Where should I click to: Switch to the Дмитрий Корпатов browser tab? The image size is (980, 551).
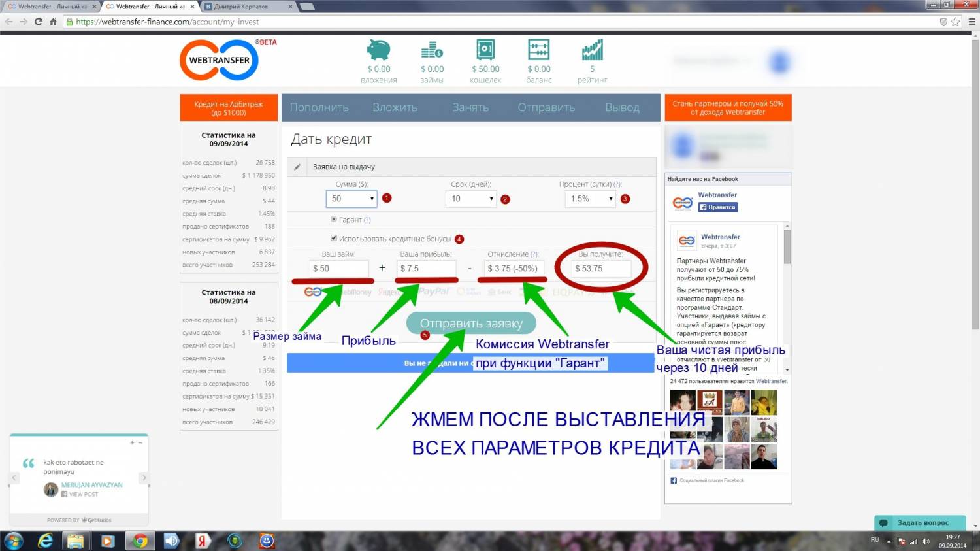coord(248,7)
